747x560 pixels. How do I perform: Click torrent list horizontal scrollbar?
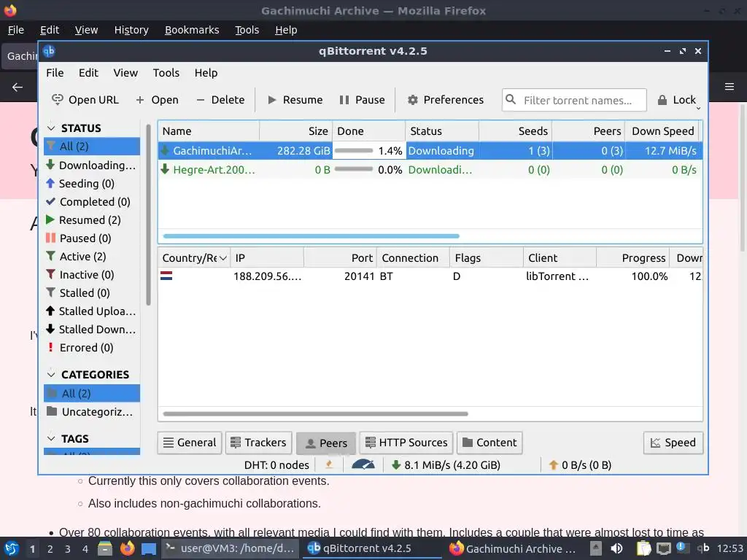(x=311, y=236)
